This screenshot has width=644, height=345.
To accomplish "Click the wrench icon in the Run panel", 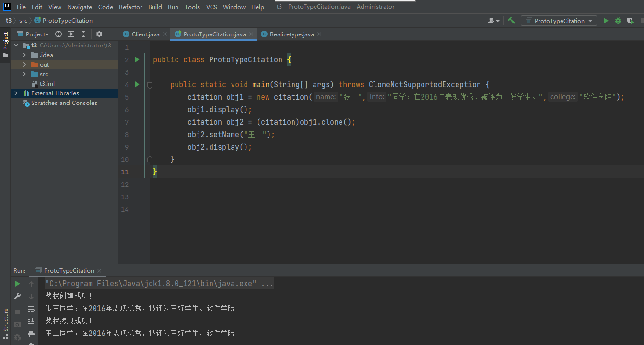I will pyautogui.click(x=17, y=296).
